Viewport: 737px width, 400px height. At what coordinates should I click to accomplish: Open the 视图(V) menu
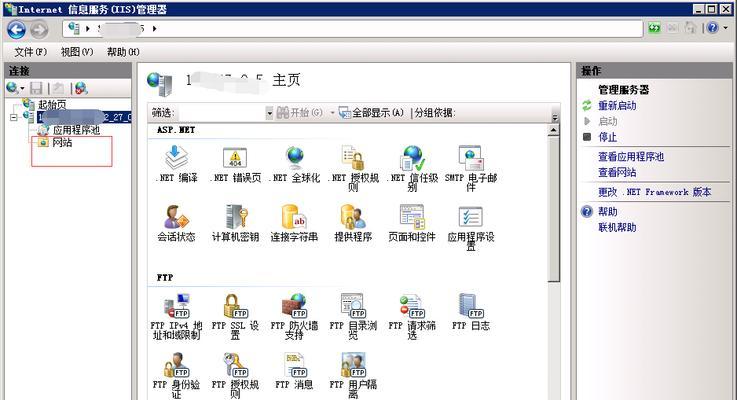[77, 52]
